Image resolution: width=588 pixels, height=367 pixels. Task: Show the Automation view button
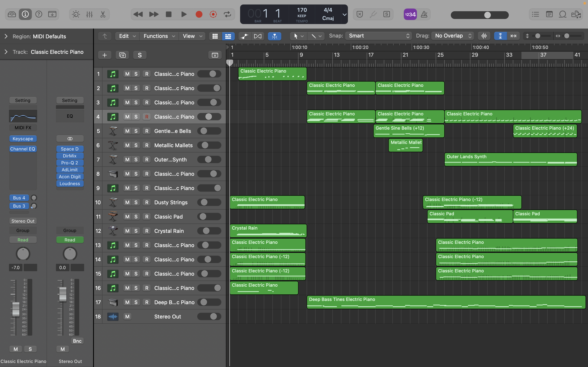pos(244,36)
